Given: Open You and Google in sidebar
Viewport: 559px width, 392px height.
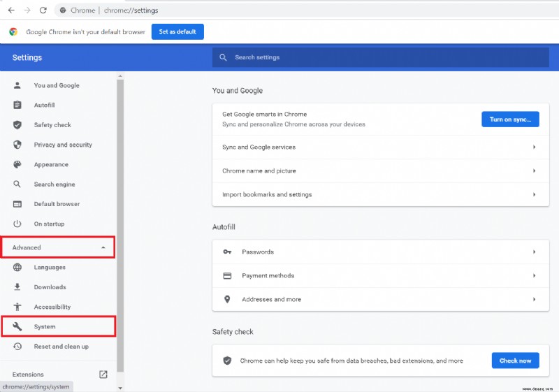Looking at the screenshot, I should 57,85.
